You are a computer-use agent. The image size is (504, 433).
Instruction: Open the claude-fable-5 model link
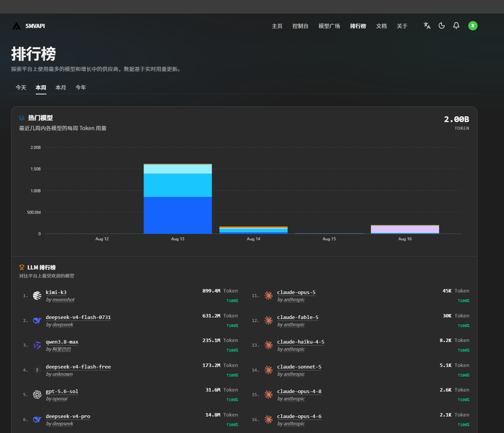(298, 317)
